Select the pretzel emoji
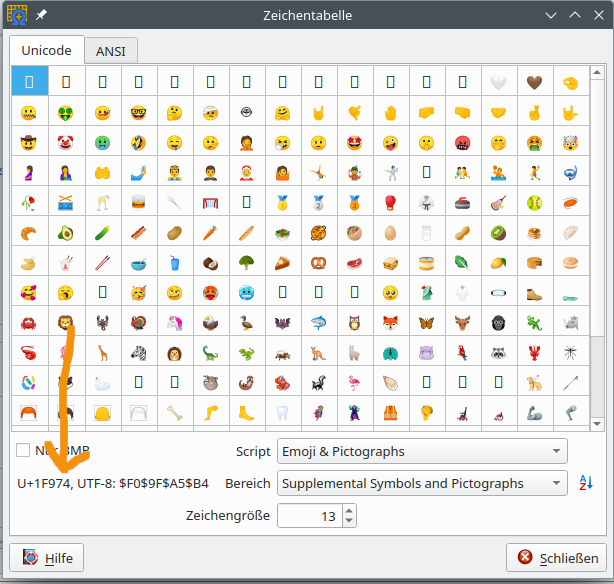Viewport: 614px width, 584px height. click(319, 263)
